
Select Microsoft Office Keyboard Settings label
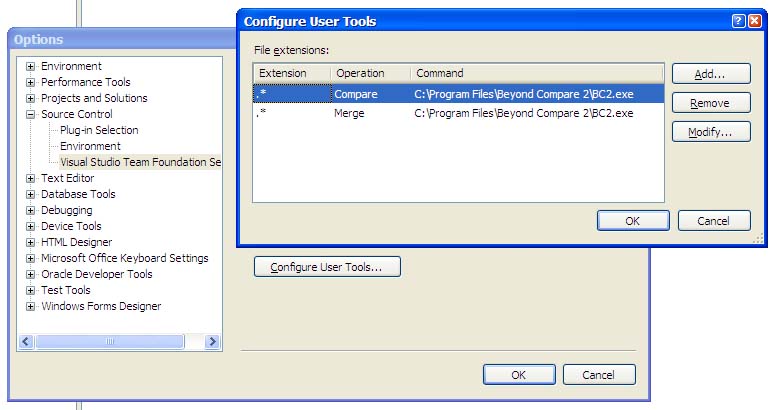click(125, 258)
